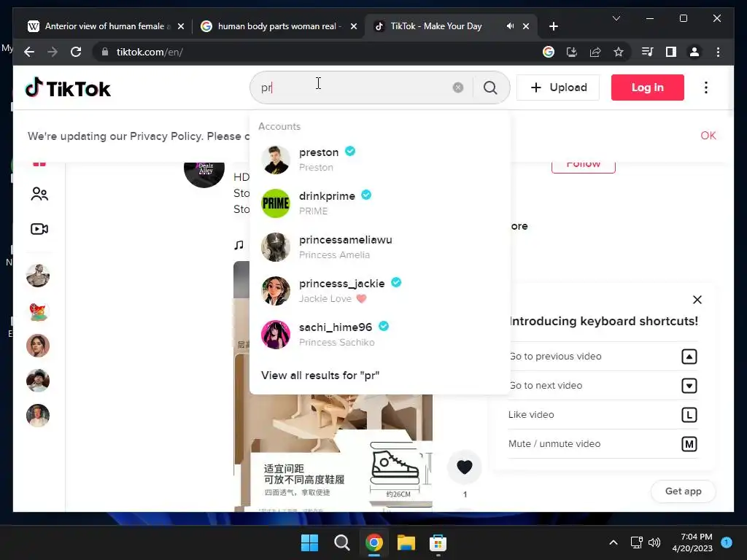This screenshot has height=560, width=747.
Task: Bookmark this page with star icon
Action: [x=619, y=52]
